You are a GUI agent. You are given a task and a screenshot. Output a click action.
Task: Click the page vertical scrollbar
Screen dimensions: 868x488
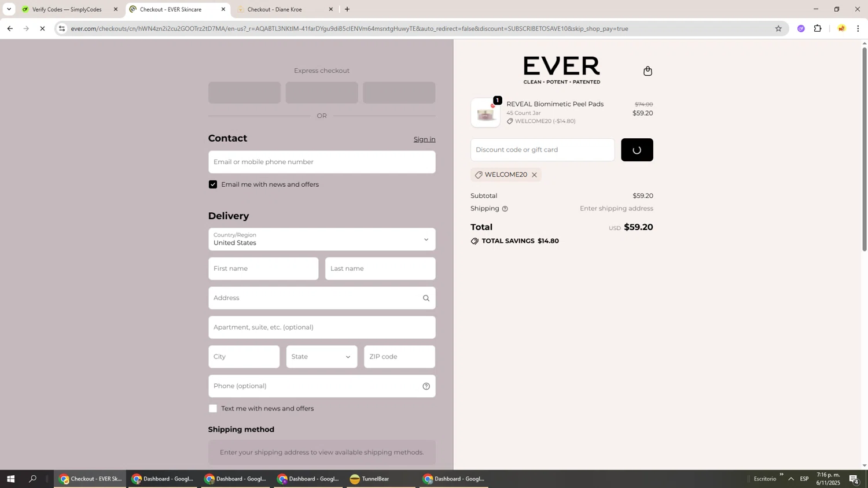[x=865, y=149]
